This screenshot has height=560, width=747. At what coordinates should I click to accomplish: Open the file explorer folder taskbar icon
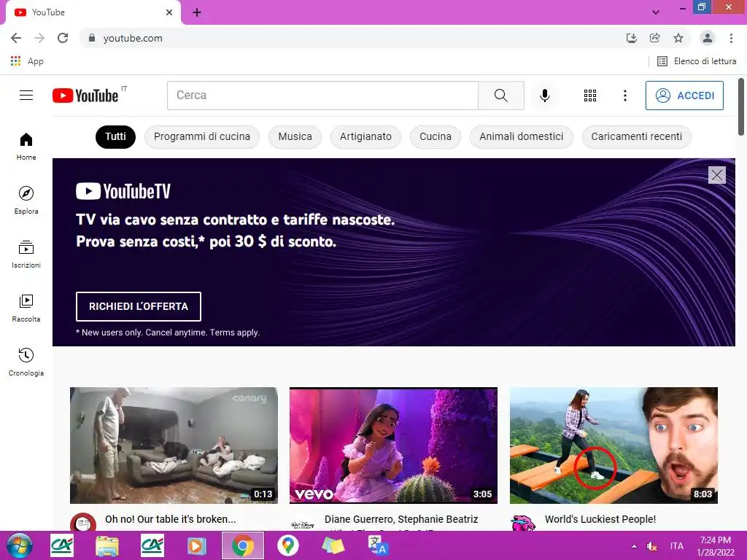pyautogui.click(x=107, y=545)
